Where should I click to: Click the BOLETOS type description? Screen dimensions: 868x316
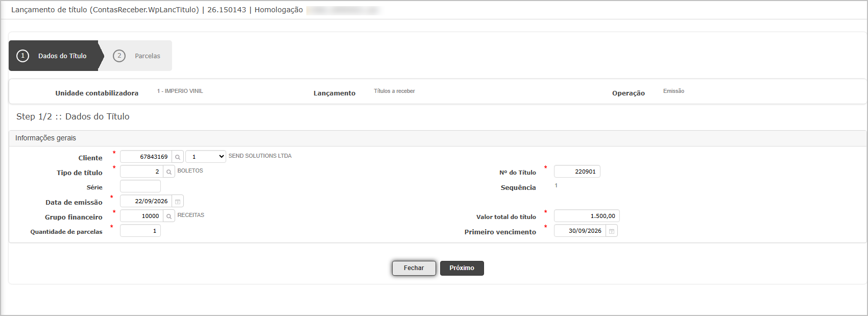click(x=190, y=171)
